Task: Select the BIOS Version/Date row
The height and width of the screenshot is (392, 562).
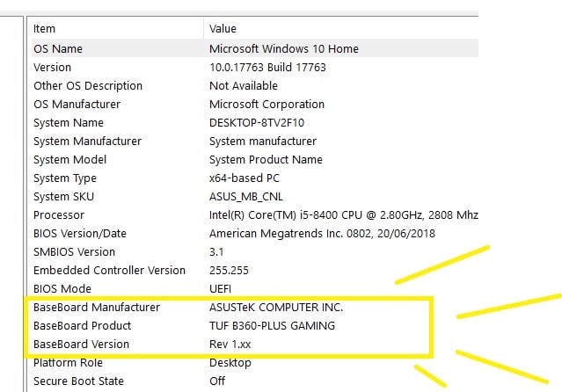Action: (x=80, y=233)
